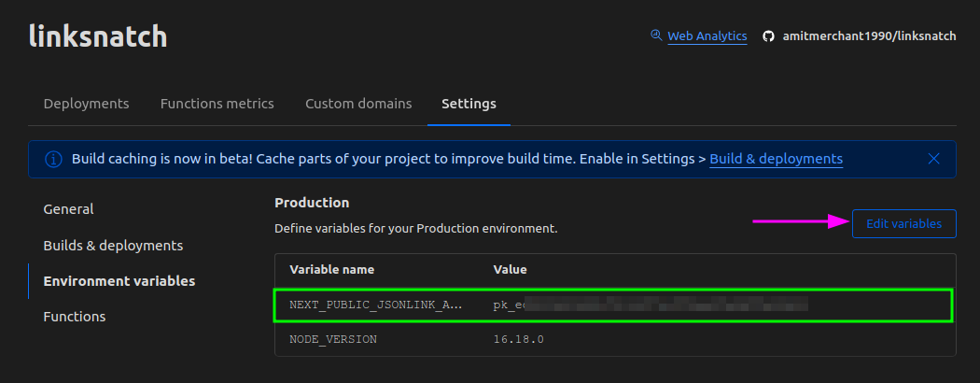Click the blurred pk_ value cell
The width and height of the screenshot is (980, 383).
(x=651, y=305)
